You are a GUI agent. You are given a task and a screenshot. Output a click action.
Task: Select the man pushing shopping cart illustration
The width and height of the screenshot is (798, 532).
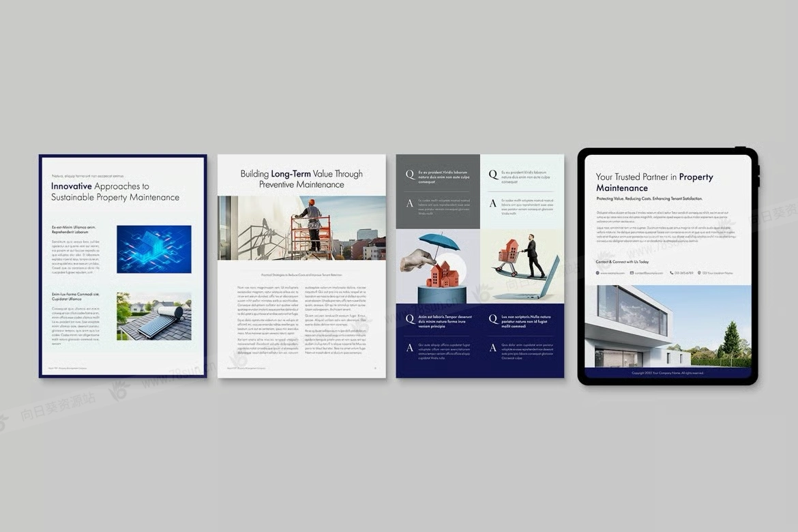coord(522,266)
